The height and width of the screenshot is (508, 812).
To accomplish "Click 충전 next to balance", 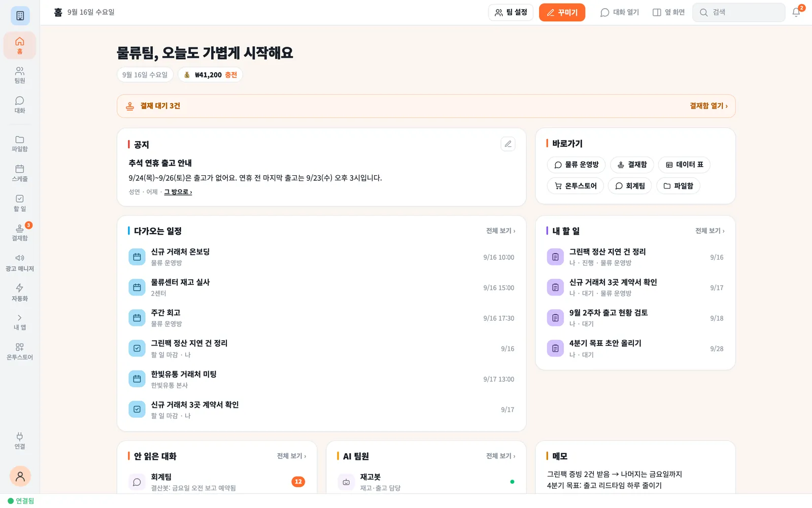I will coord(231,75).
